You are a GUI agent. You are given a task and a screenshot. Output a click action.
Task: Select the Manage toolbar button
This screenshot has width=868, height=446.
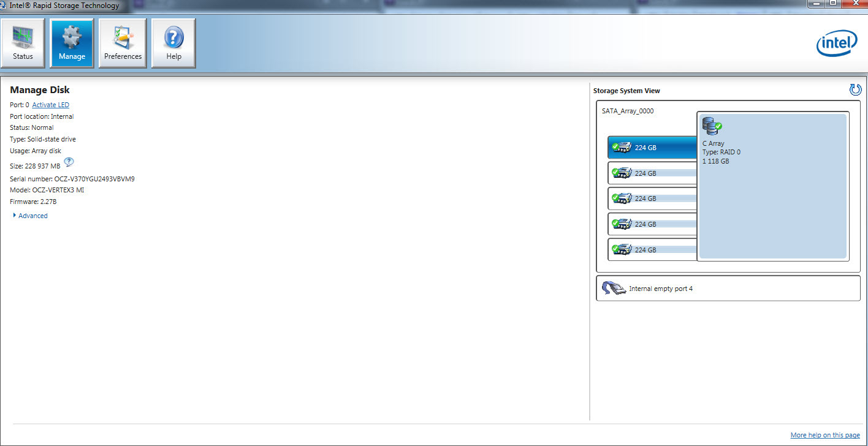72,43
